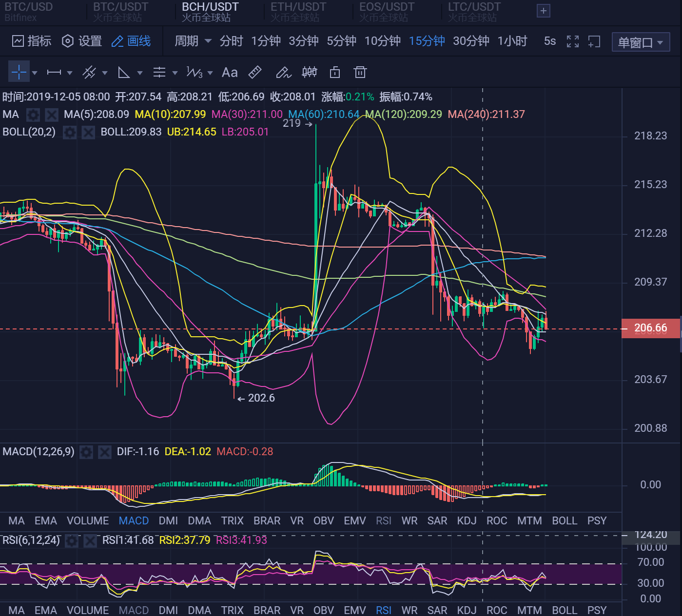Click the plus icon to add a trading pair

(544, 11)
